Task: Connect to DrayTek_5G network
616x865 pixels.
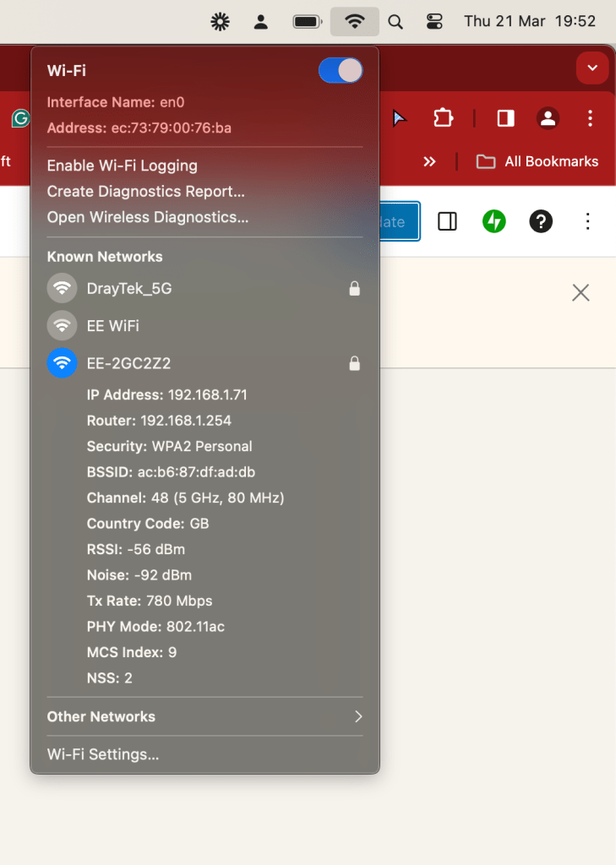Action: click(x=204, y=289)
